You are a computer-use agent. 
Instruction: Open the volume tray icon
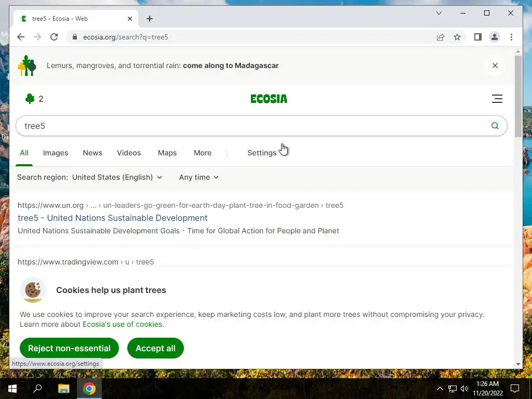tap(464, 389)
